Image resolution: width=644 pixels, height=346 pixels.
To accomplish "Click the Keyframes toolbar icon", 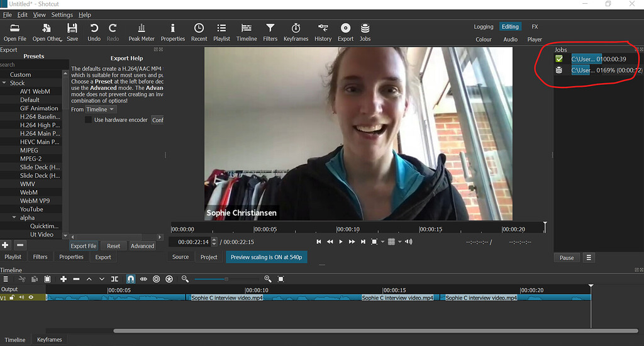I will click(296, 32).
